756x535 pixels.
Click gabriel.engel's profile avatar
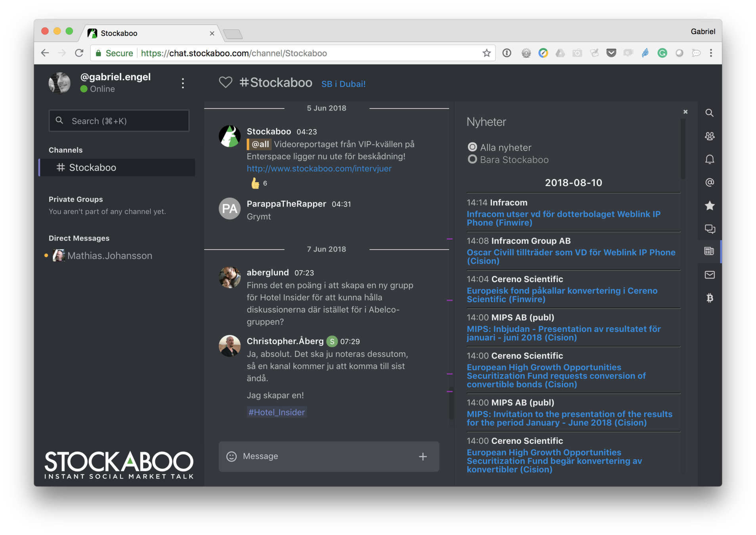(x=59, y=83)
